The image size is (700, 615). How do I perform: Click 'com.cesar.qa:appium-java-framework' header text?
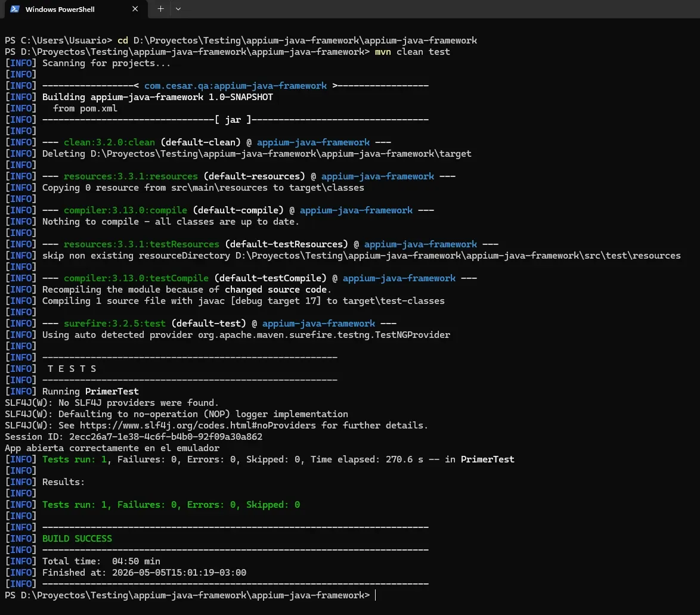(x=236, y=86)
